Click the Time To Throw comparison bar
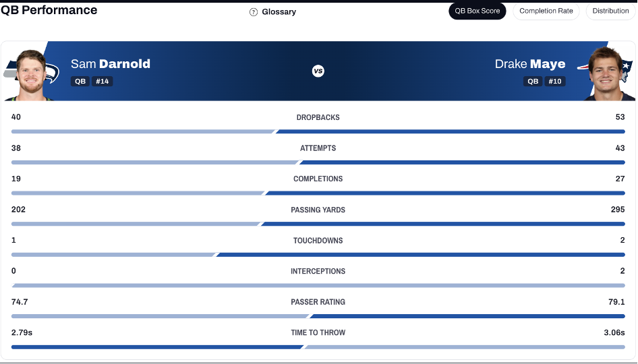The image size is (638, 364). (318, 347)
